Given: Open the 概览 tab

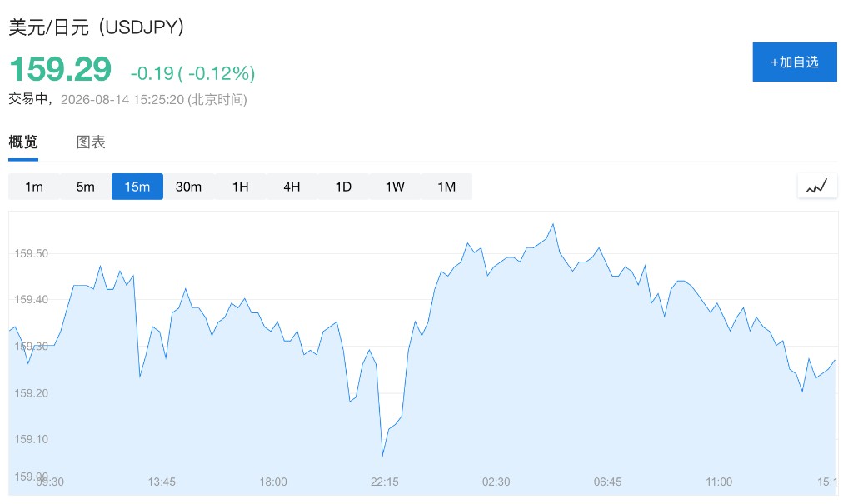Looking at the screenshot, I should 23,142.
